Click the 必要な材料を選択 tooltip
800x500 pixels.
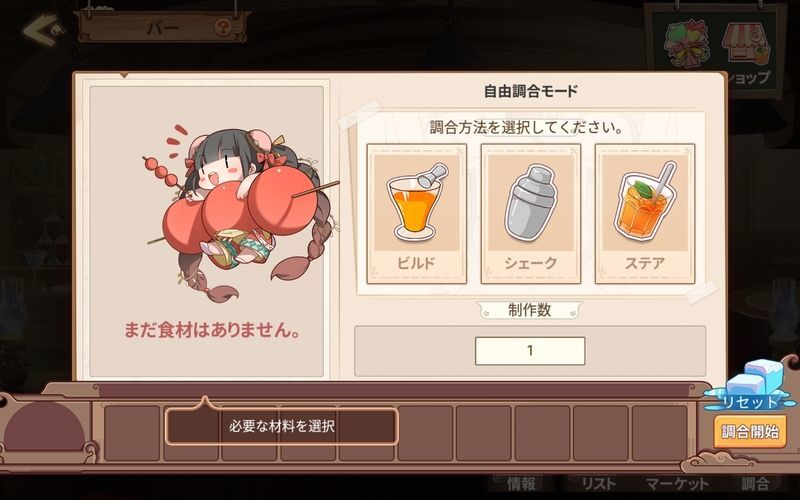pyautogui.click(x=281, y=426)
